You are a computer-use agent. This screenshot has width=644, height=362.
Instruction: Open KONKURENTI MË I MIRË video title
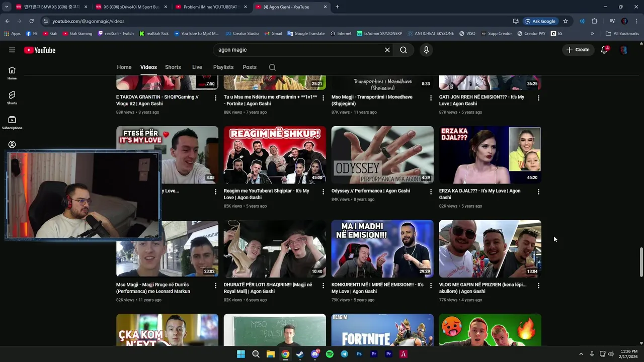[x=377, y=288]
